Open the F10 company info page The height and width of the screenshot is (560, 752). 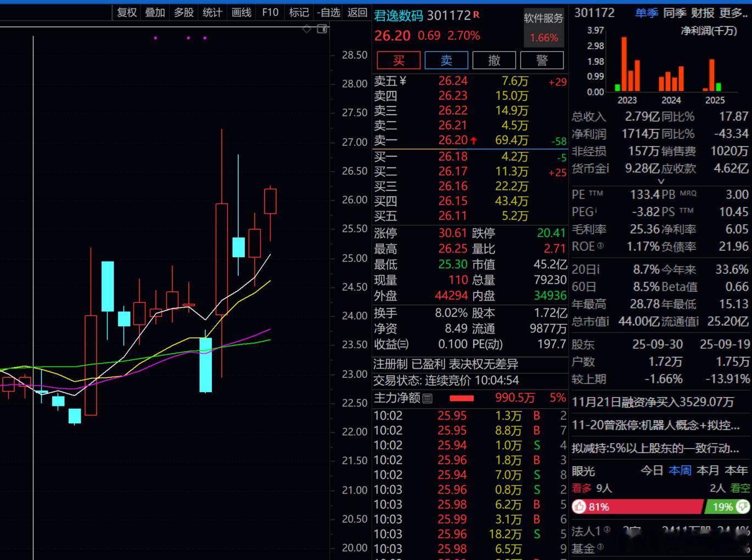click(270, 13)
